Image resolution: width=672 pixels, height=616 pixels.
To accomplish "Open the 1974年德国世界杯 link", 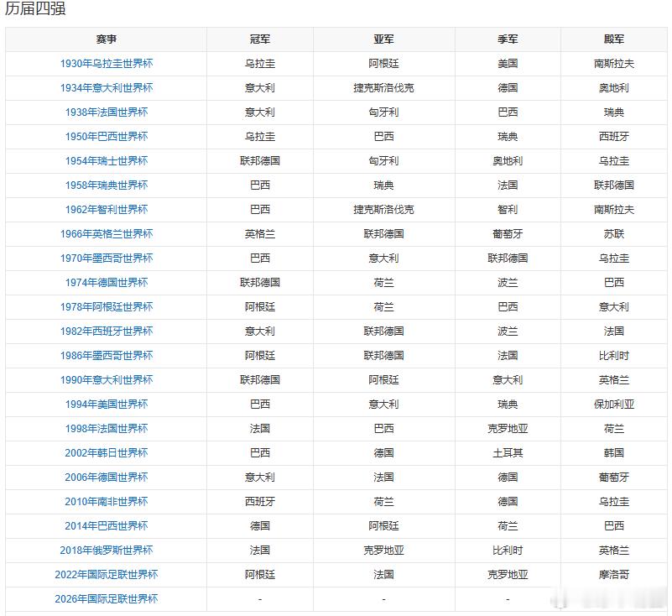I will [x=107, y=283].
